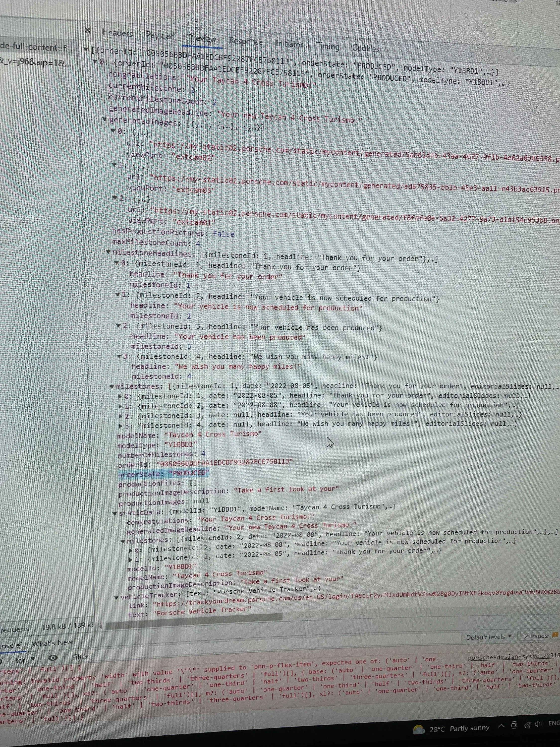Click the extcam02 image url value
560x747 pixels.
point(354,152)
